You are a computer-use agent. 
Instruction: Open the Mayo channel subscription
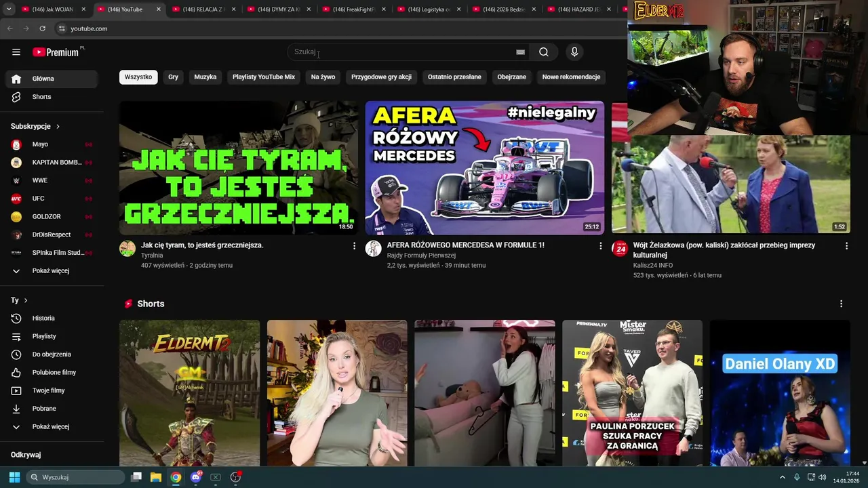tap(53, 144)
